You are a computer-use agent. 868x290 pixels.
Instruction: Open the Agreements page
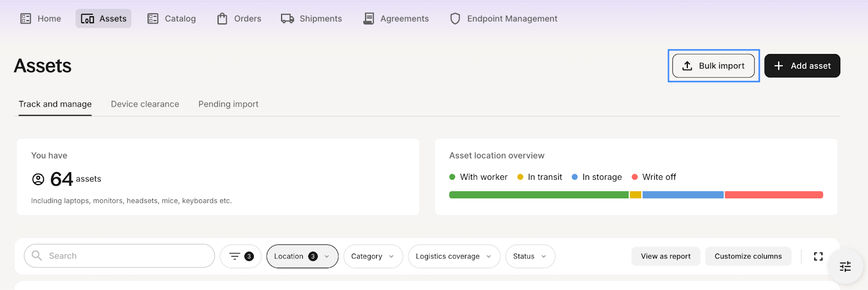click(x=396, y=18)
